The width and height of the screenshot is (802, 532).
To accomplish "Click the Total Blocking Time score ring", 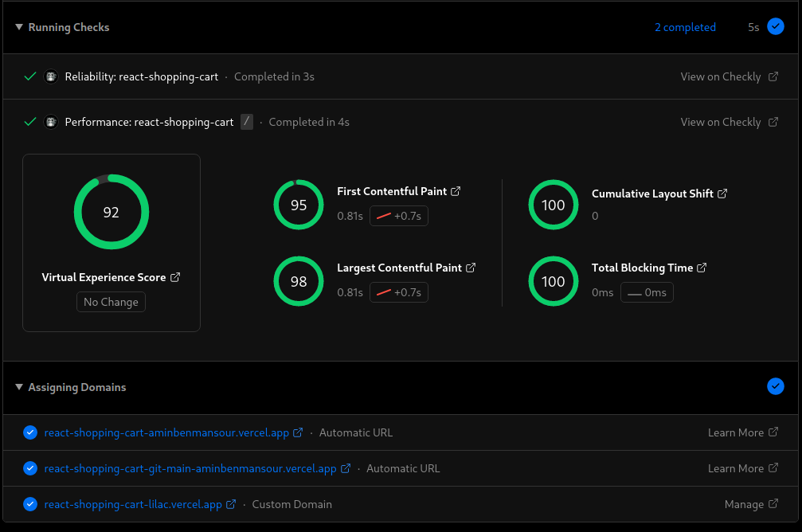I will pos(554,281).
